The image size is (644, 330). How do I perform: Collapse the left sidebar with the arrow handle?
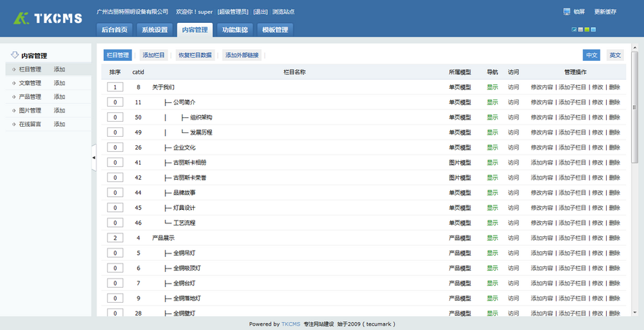pyautogui.click(x=94, y=157)
